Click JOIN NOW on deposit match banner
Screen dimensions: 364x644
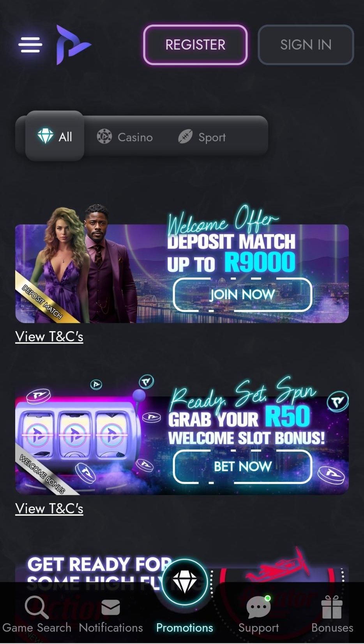pos(242,295)
